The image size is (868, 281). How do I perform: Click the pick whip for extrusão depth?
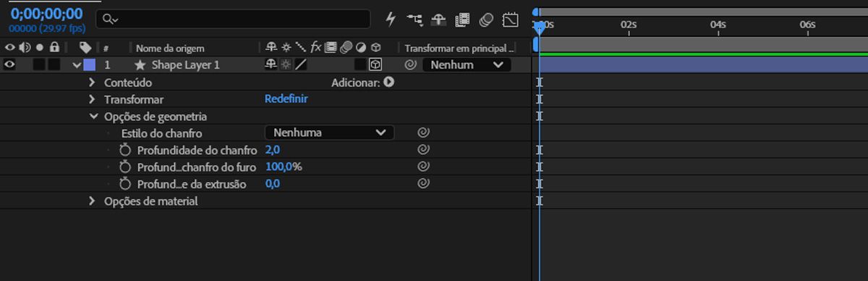tap(424, 184)
